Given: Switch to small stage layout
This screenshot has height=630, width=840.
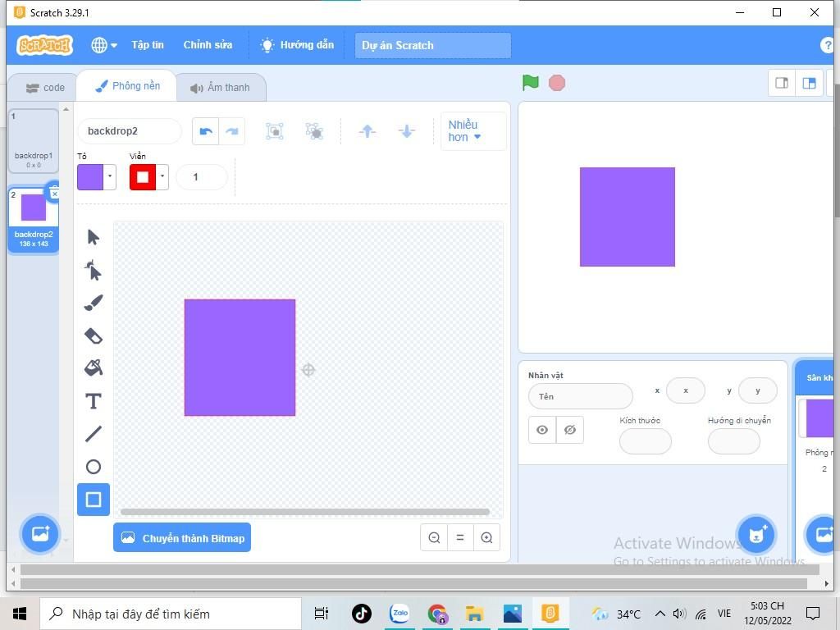Looking at the screenshot, I should click(x=782, y=83).
